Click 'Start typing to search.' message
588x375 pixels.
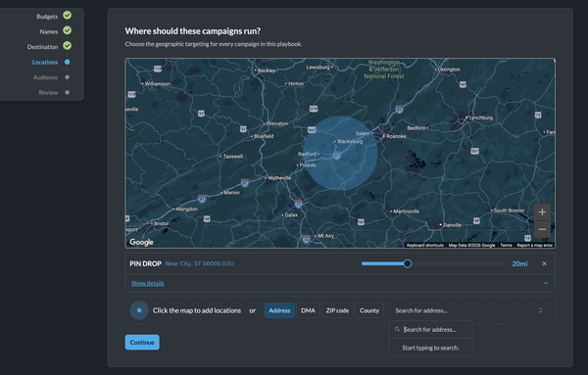(430, 348)
